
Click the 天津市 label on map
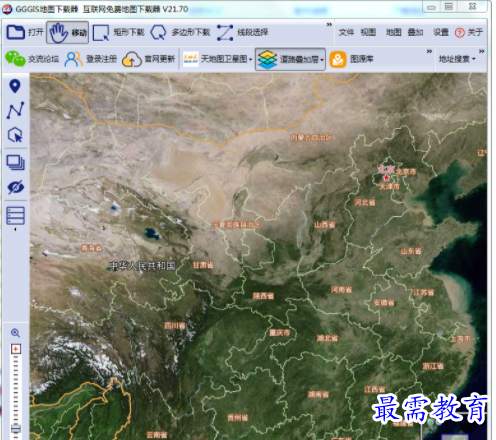pos(389,186)
